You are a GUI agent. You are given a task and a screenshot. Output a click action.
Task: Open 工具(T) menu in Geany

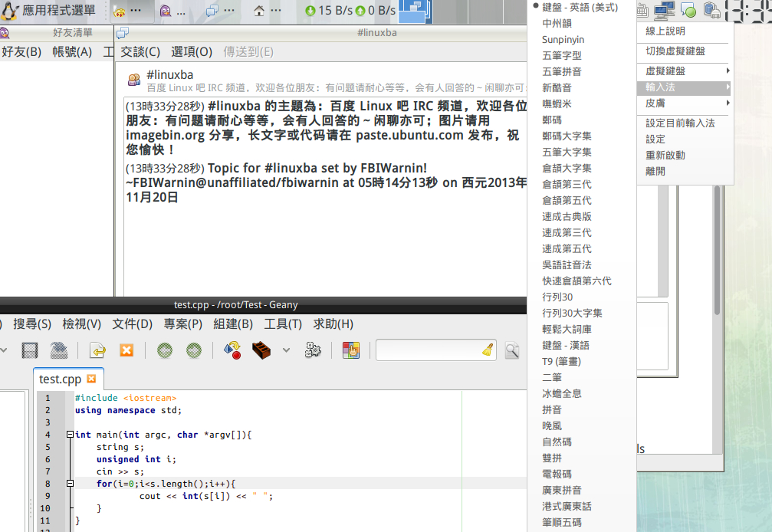[x=283, y=323]
